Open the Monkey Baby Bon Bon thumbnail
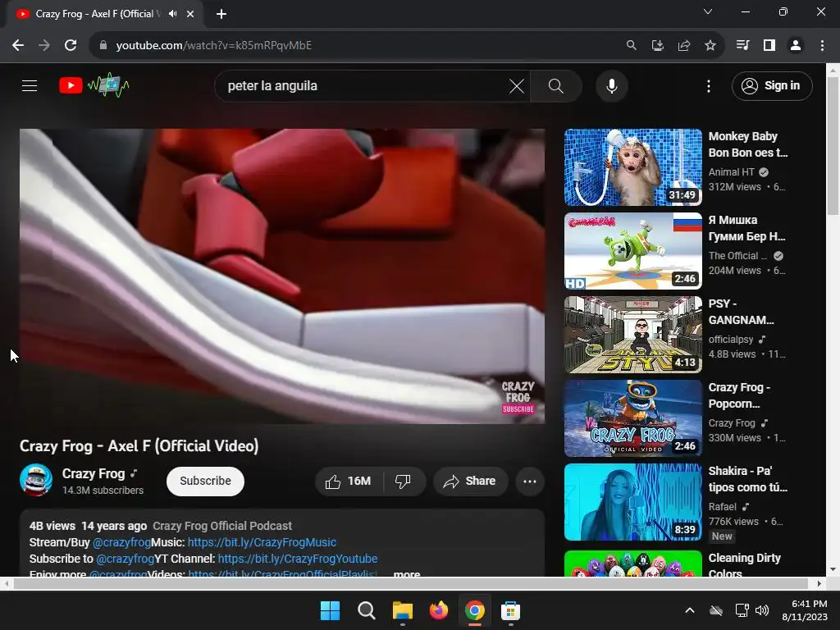This screenshot has height=630, width=840. tap(632, 167)
